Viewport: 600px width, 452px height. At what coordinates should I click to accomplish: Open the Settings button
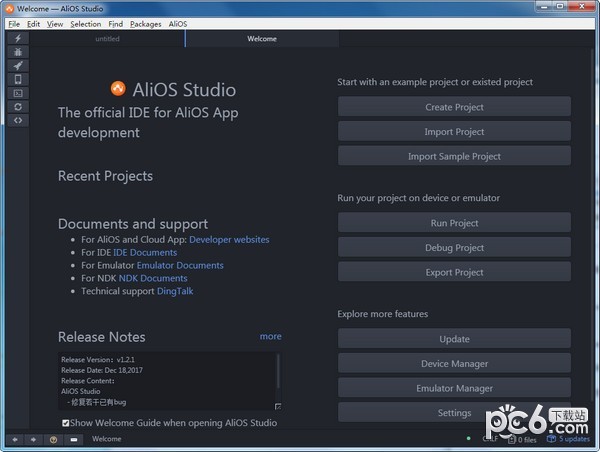pyautogui.click(x=454, y=413)
